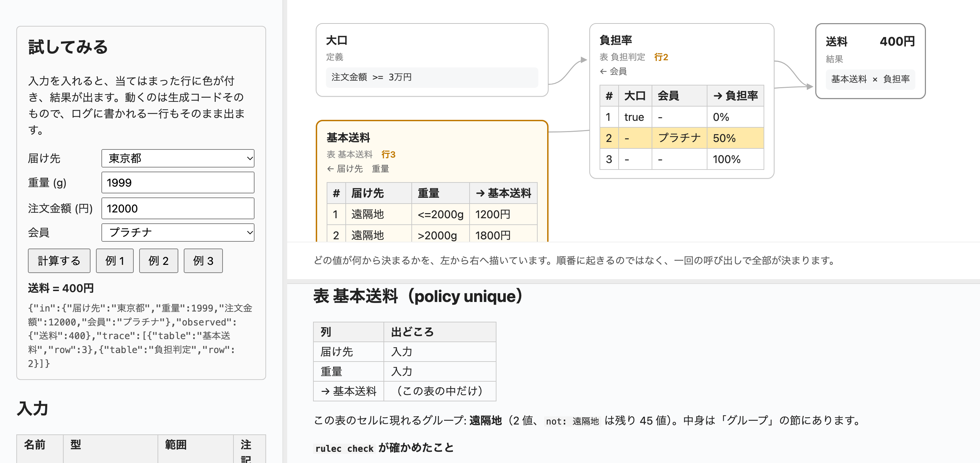Click the 送料 result node showing 400円
Viewport: 980px width, 463px height.
[870, 61]
